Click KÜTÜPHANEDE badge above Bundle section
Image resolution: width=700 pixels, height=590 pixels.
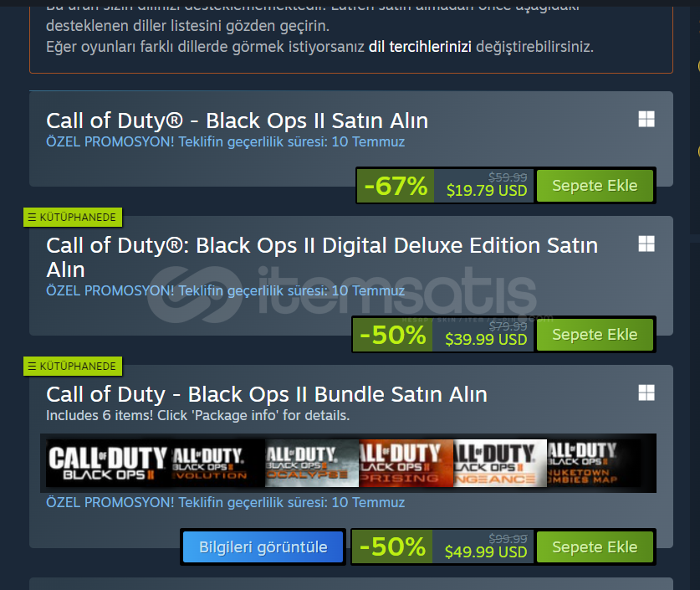tap(73, 367)
